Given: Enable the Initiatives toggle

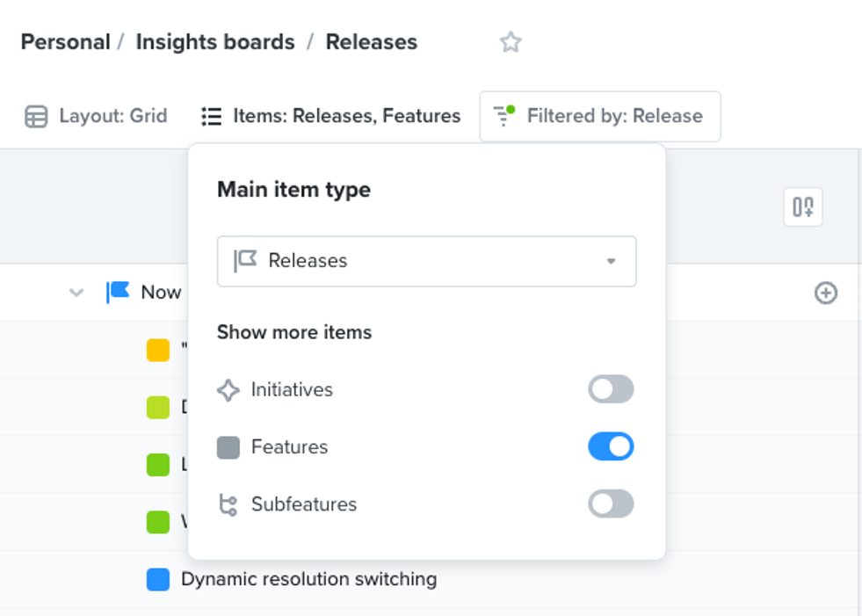Looking at the screenshot, I should [611, 389].
